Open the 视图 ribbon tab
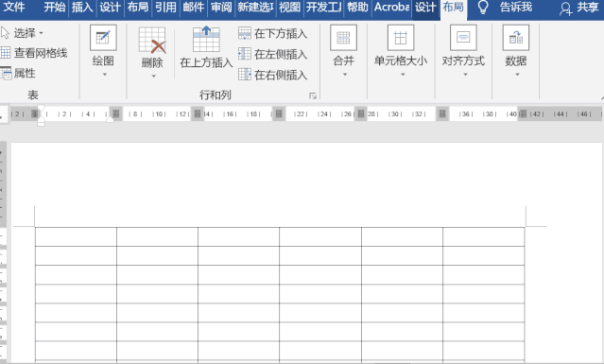Screen dimensions: 604x364 click(289, 7)
